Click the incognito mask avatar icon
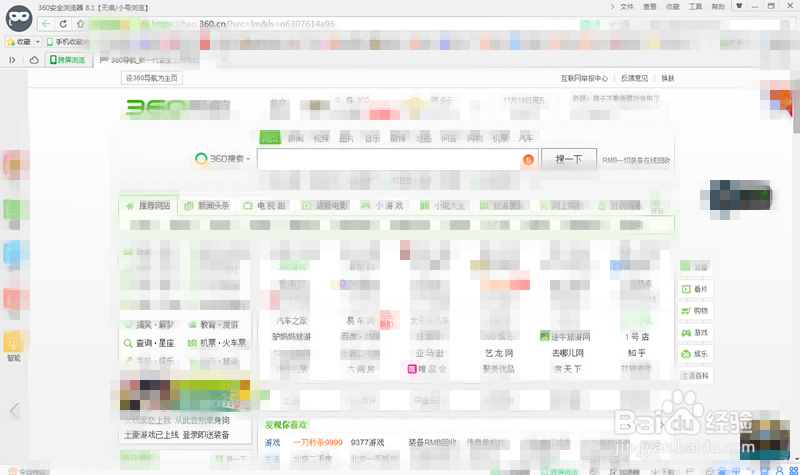This screenshot has height=475, width=800. [19, 18]
